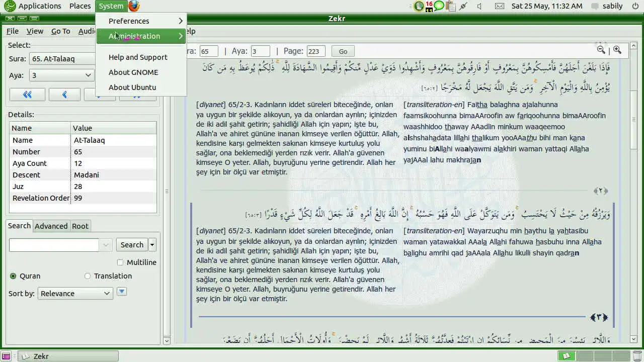
Task: Open the network connection indicator
Action: click(x=463, y=6)
